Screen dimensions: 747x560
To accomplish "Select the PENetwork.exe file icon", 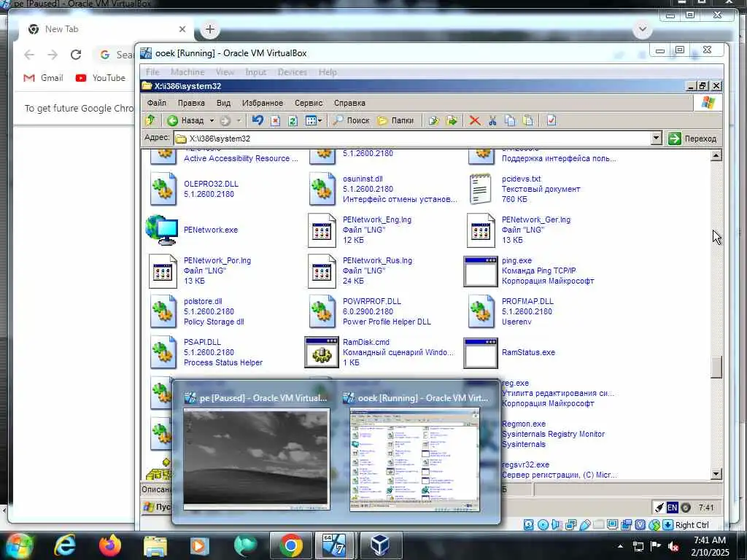I will pyautogui.click(x=162, y=230).
